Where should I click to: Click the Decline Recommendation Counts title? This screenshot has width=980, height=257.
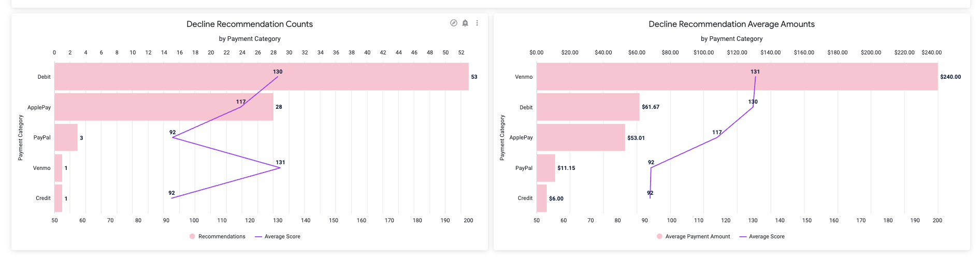pyautogui.click(x=250, y=24)
